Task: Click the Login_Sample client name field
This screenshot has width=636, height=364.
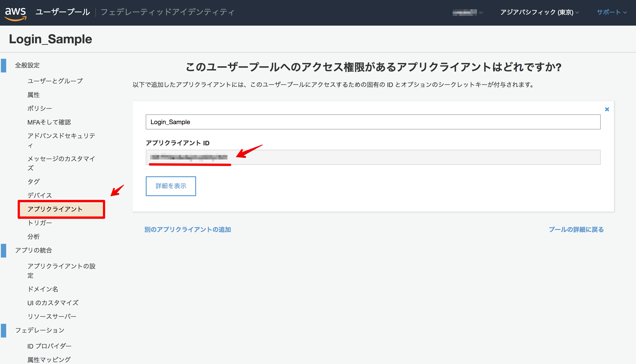Action: [x=373, y=122]
